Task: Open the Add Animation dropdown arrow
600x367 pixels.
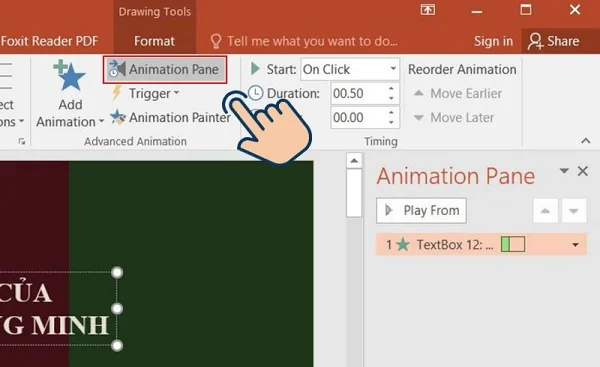Action: click(101, 122)
